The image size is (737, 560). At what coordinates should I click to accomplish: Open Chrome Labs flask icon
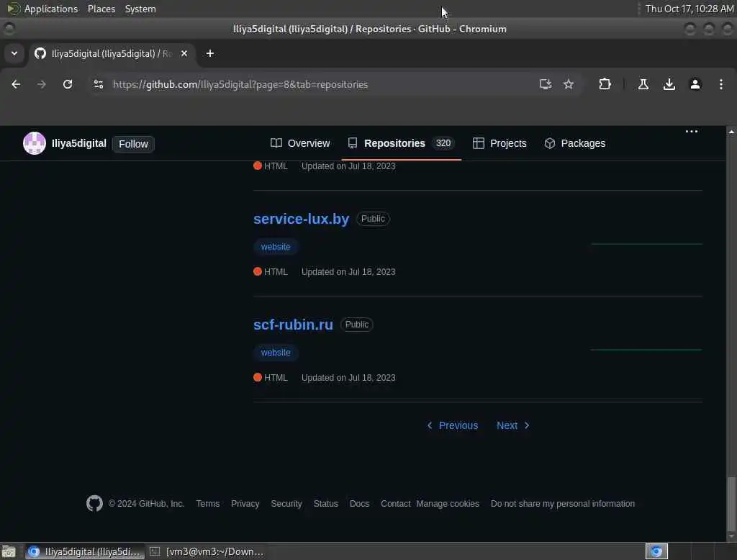click(x=643, y=84)
